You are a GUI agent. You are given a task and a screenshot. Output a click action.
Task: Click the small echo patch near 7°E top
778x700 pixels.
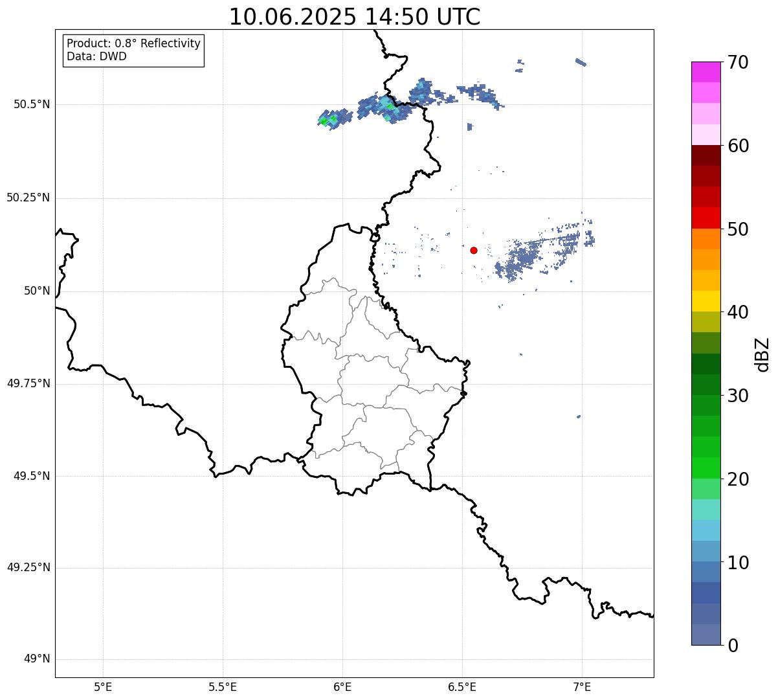tap(581, 62)
